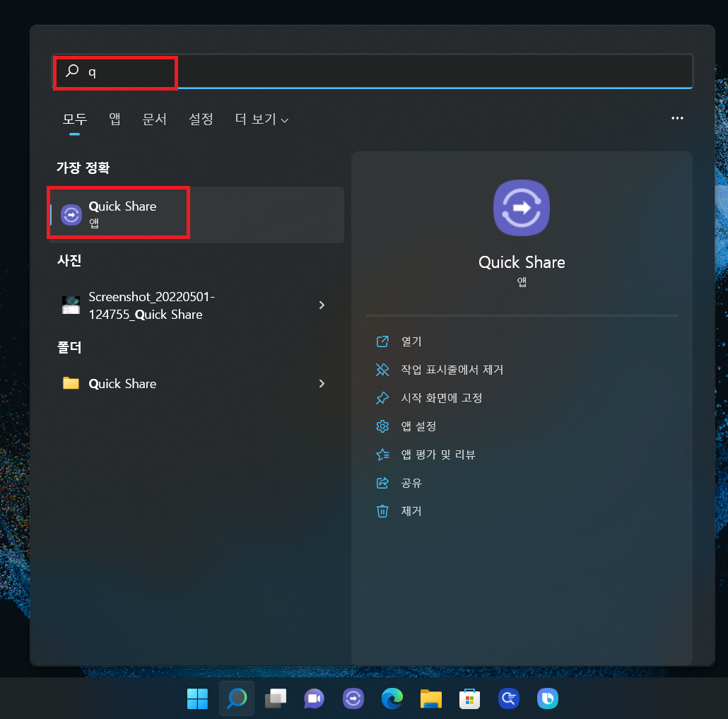
Task: Click the trash icon beside 제거
Action: (382, 511)
